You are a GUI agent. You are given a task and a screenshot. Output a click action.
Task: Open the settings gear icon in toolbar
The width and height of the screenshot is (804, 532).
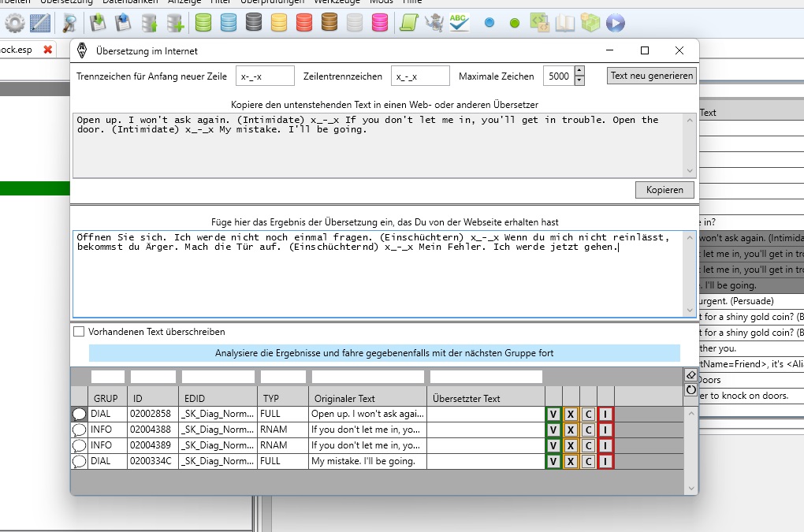point(15,24)
